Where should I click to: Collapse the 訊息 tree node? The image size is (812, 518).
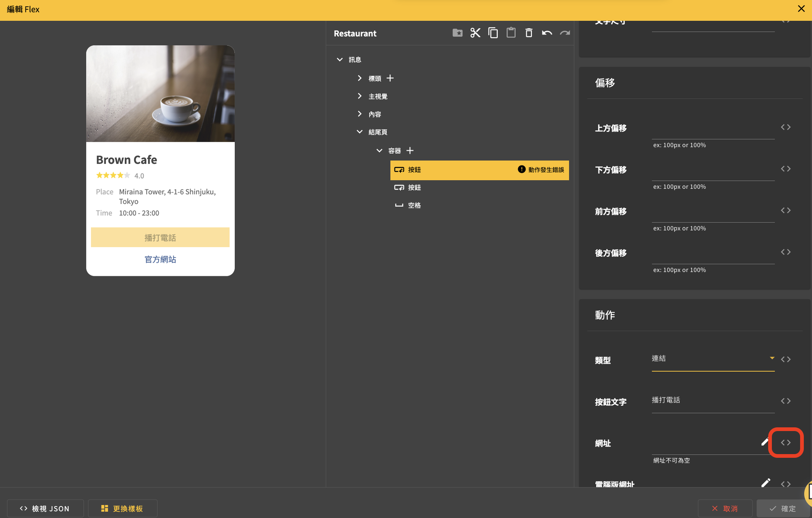click(340, 60)
